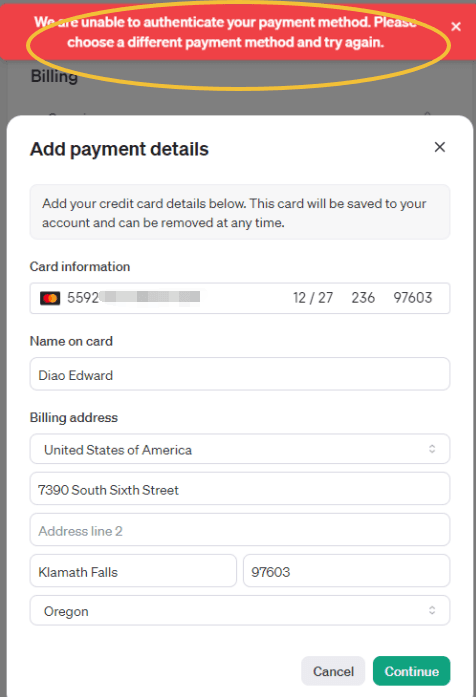Expand the Oregon state dropdown
Viewport: 476px width, 697px height.
[240, 611]
